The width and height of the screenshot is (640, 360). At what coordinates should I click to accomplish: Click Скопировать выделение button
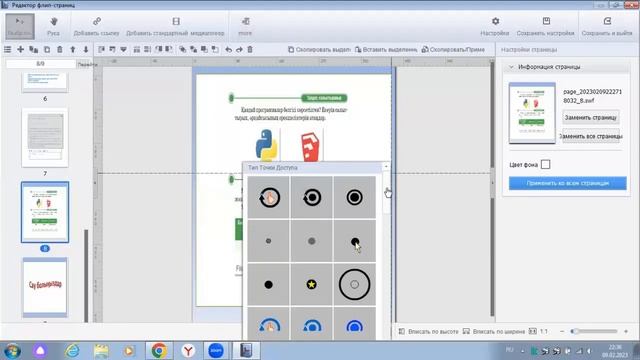tap(319, 49)
